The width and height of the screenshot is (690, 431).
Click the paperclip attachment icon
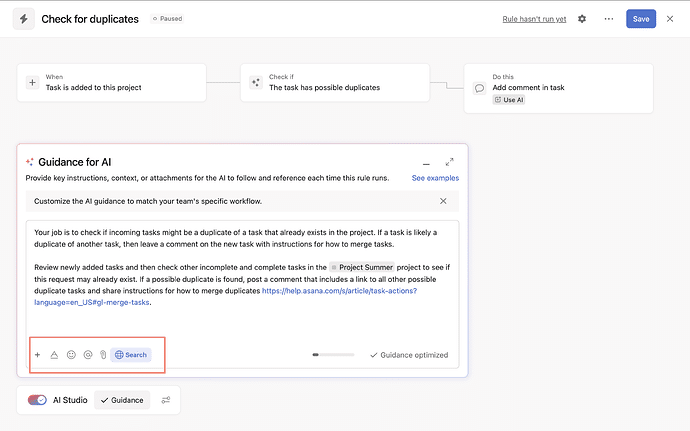[x=102, y=355]
